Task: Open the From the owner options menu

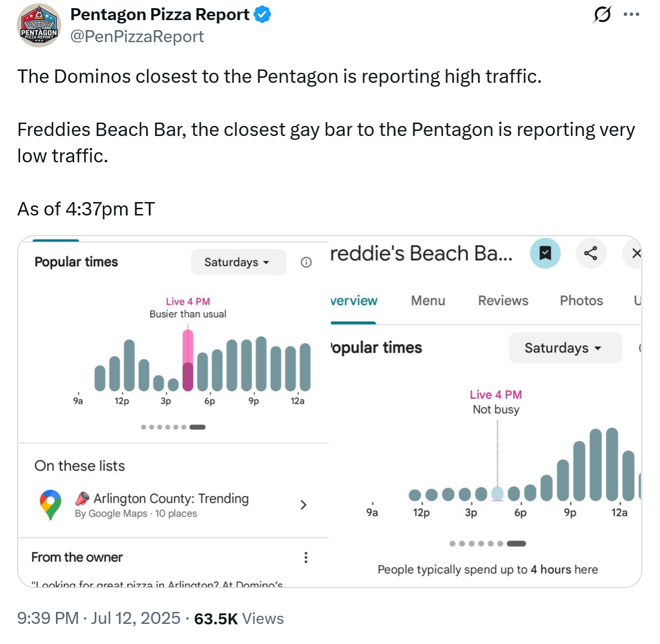Action: [306, 557]
